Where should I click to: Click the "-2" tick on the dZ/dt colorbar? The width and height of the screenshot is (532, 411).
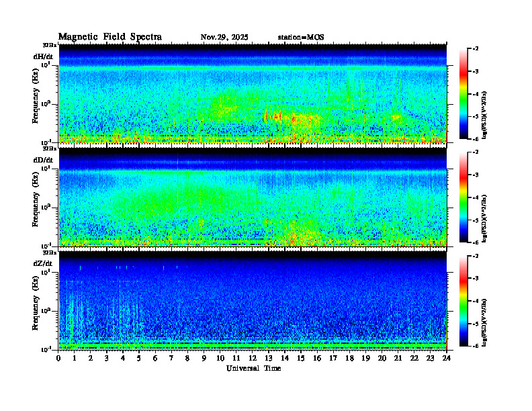point(476,256)
